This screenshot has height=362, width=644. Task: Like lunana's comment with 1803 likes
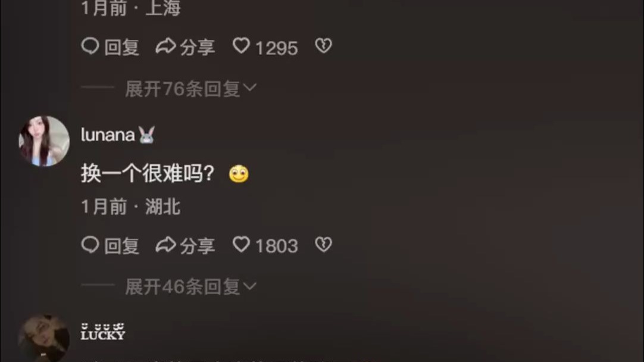coord(241,245)
